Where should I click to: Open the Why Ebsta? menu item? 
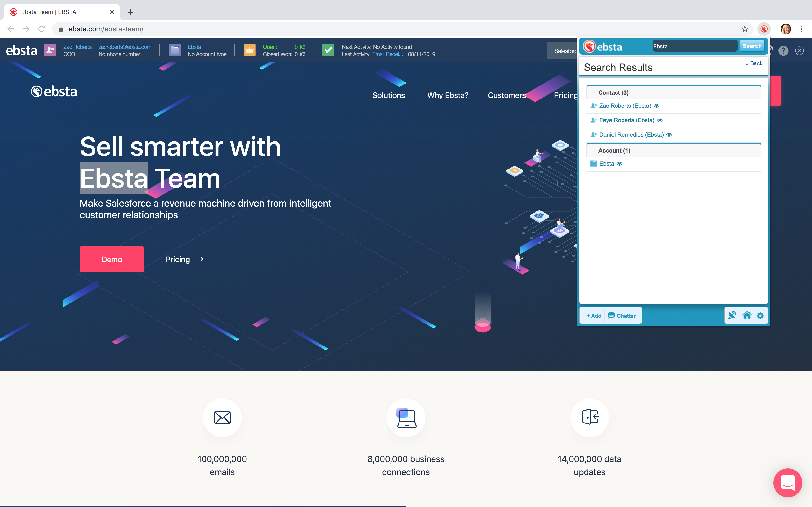point(448,95)
